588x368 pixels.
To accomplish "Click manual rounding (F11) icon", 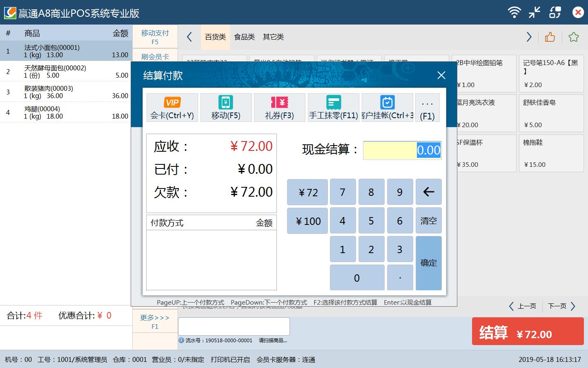I will 333,108.
